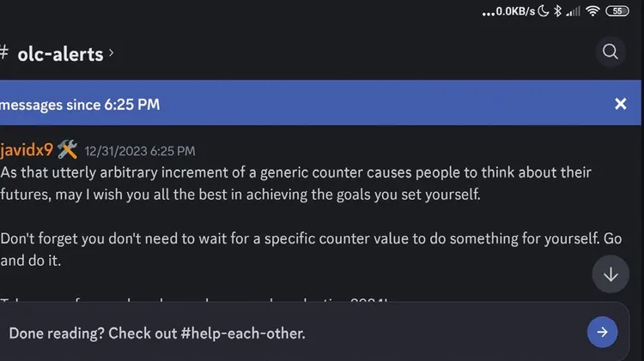Select the message starting As that utterly arbitrary
644x361 pixels.
[295, 183]
